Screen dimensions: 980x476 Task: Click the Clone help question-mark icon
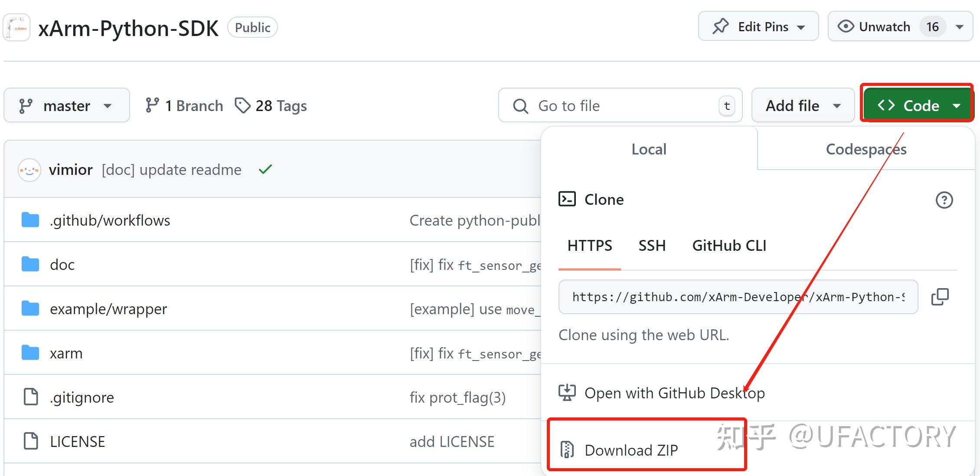[944, 200]
